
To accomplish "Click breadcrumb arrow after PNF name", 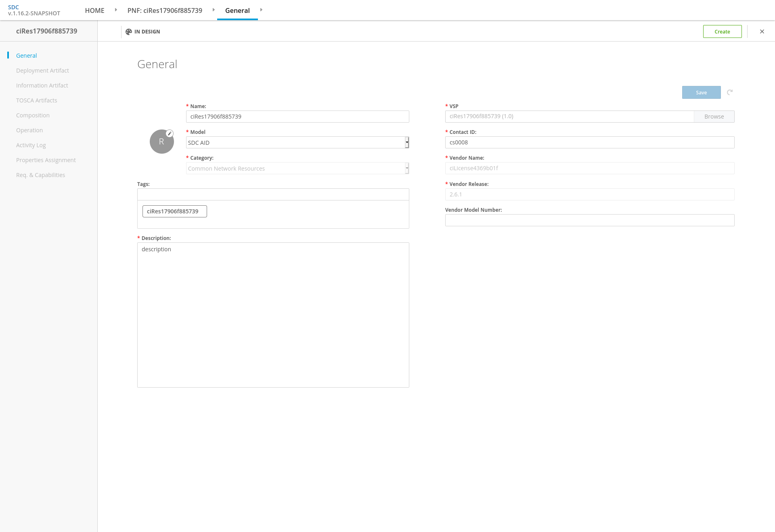I will coord(214,10).
